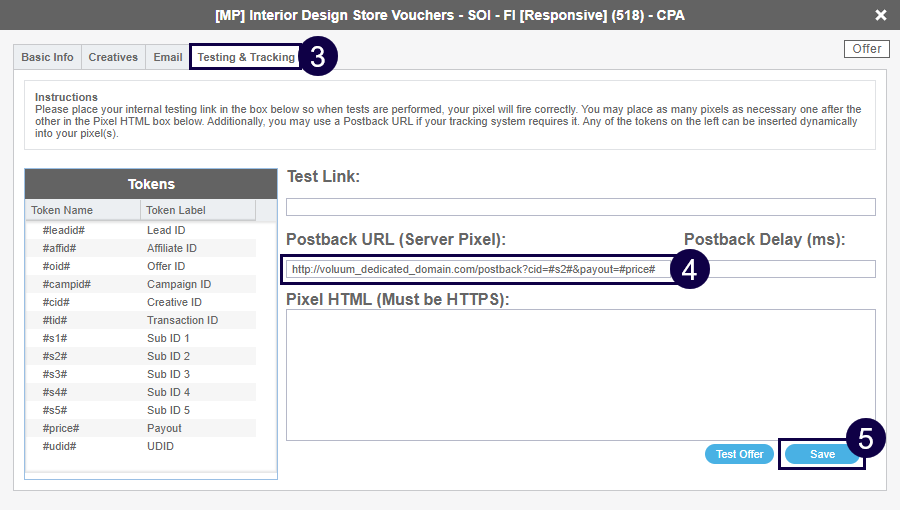Sort by Token Name column header
Screen dimensions: 900x510
coord(82,210)
